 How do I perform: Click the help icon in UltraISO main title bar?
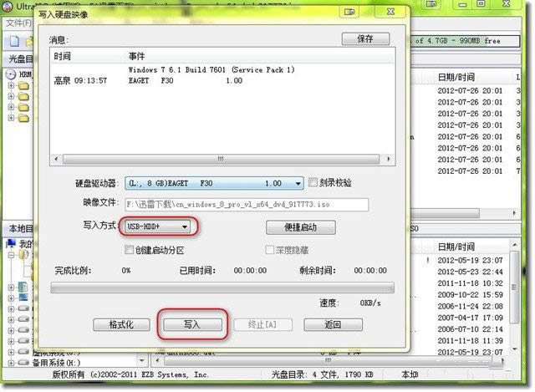pyautogui.click(x=431, y=4)
